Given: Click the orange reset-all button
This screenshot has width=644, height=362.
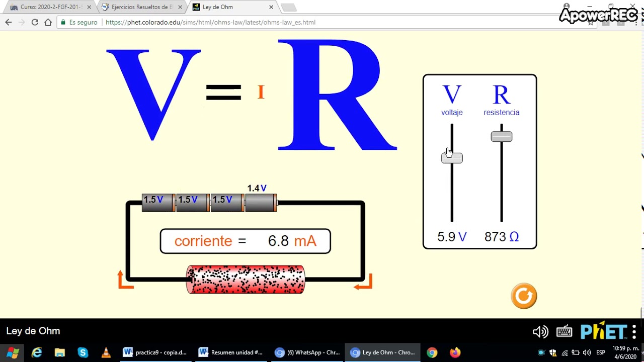Looking at the screenshot, I should point(524,296).
